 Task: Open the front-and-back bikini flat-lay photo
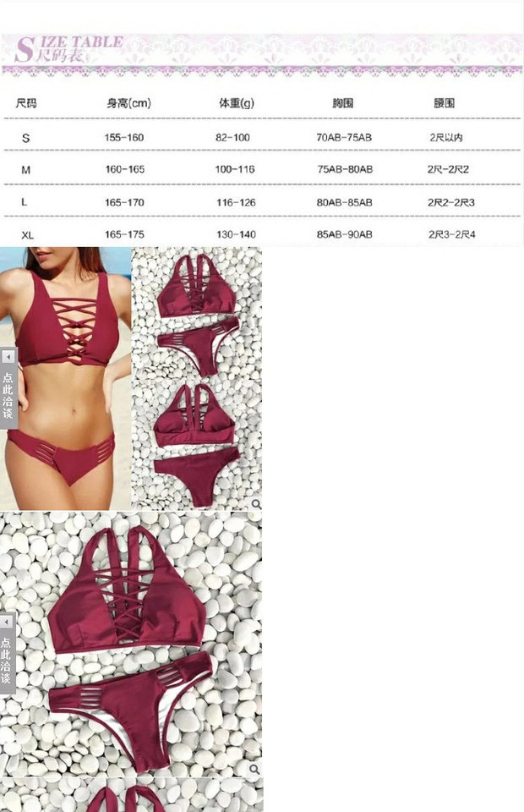197,378
